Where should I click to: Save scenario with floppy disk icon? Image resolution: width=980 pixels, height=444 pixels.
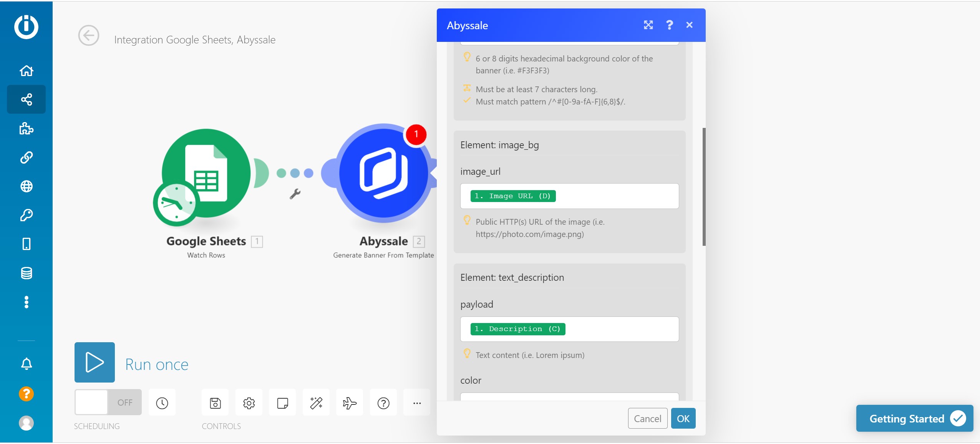[215, 403]
